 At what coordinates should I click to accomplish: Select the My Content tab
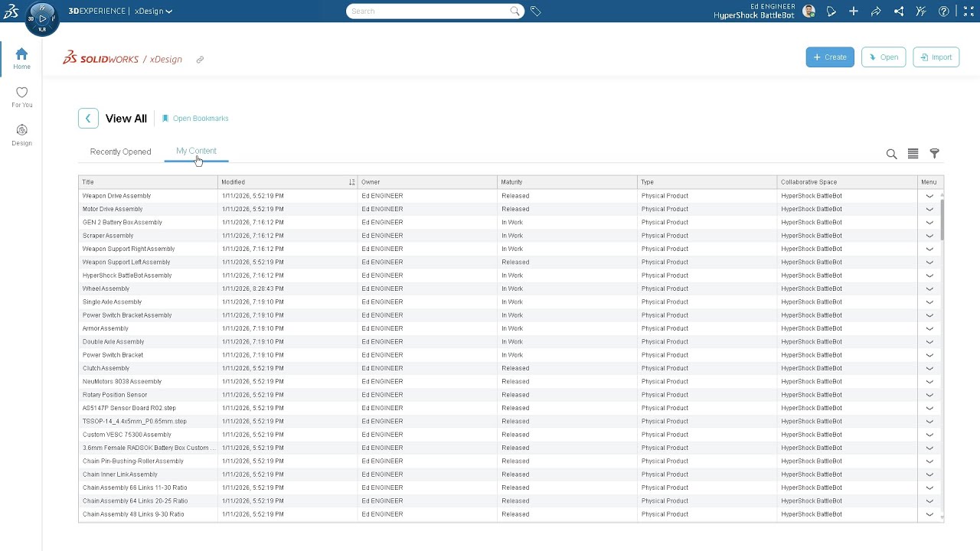click(196, 151)
